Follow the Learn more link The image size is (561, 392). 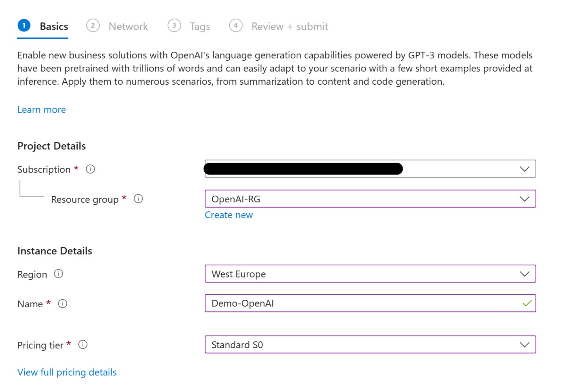coord(42,109)
